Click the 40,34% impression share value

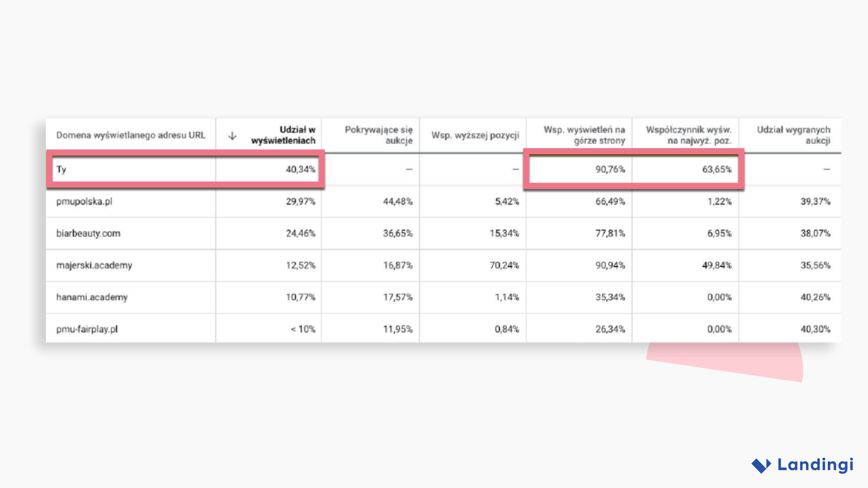pos(300,169)
